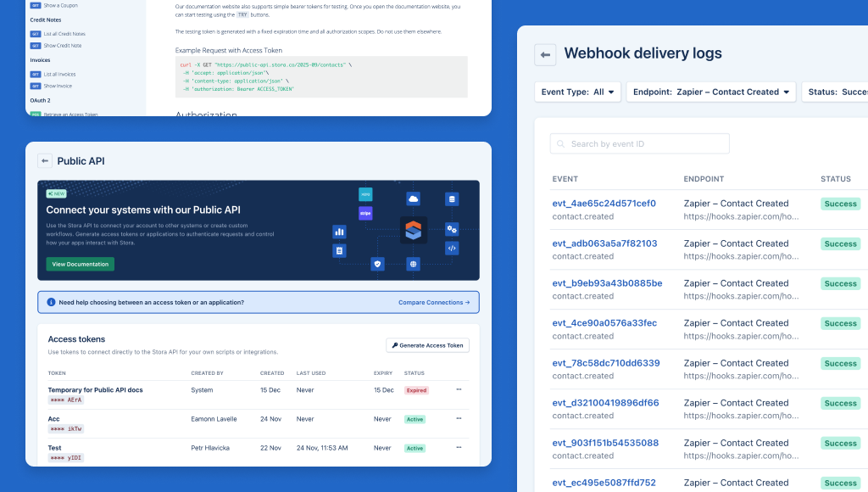Open the gears automation icon in the diagram

(452, 230)
